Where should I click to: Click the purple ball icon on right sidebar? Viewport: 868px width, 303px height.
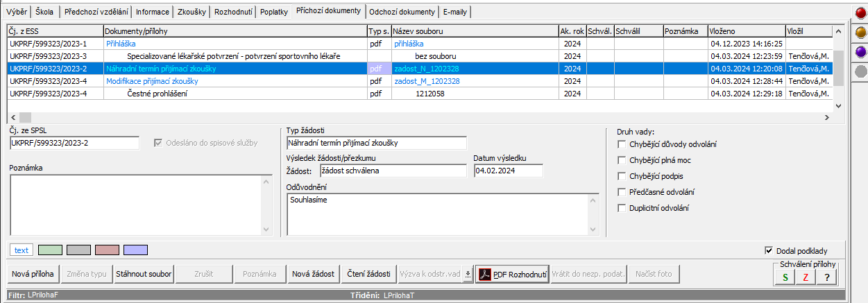coord(860,51)
